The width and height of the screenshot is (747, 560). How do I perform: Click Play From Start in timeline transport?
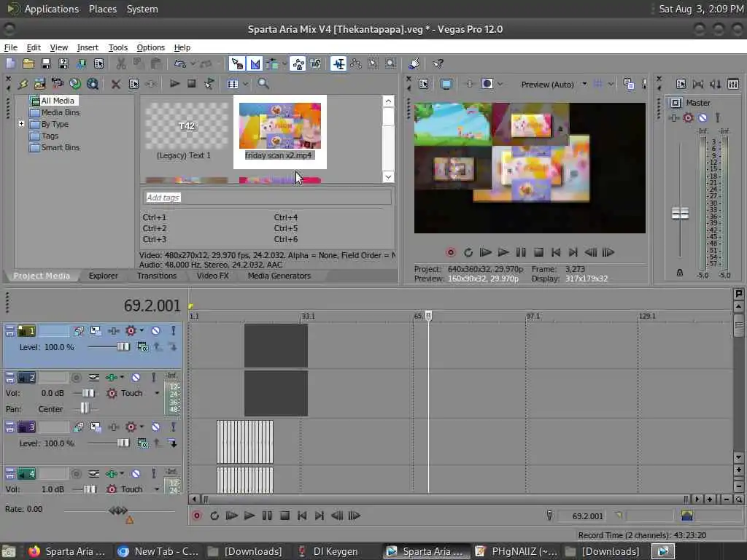pos(231,516)
